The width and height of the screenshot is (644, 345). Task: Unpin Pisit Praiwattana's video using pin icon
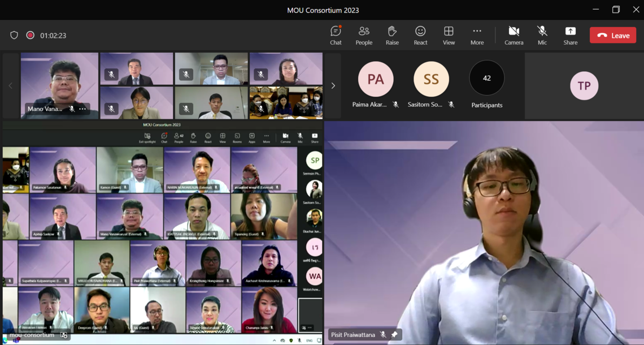[394, 335]
